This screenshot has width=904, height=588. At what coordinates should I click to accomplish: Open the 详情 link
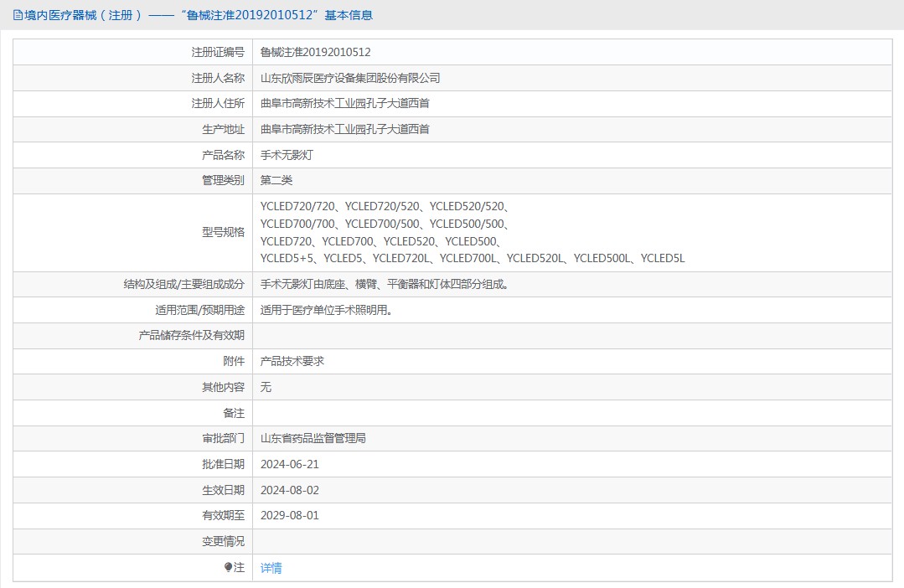click(271, 568)
